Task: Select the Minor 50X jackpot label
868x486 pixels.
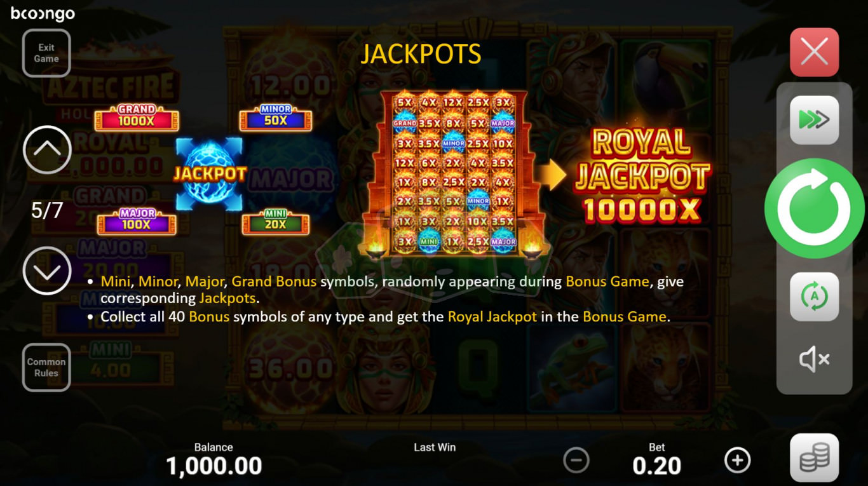Action: tap(275, 118)
